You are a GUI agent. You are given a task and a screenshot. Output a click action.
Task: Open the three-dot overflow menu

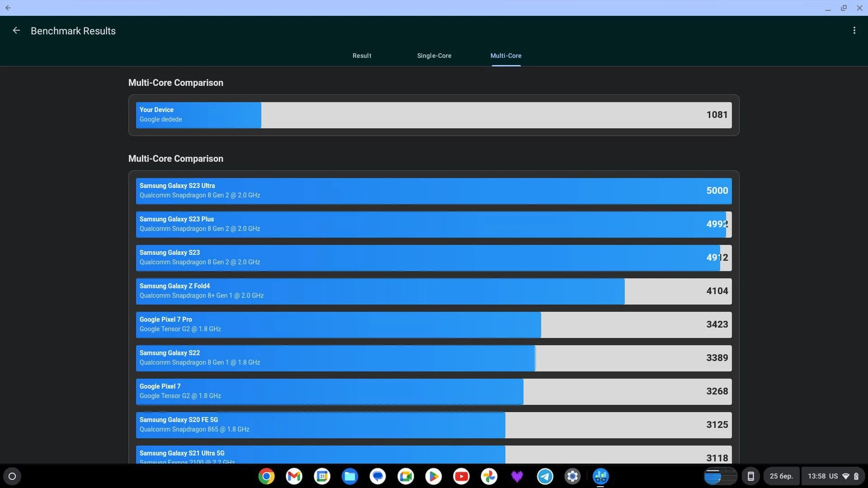pos(854,31)
